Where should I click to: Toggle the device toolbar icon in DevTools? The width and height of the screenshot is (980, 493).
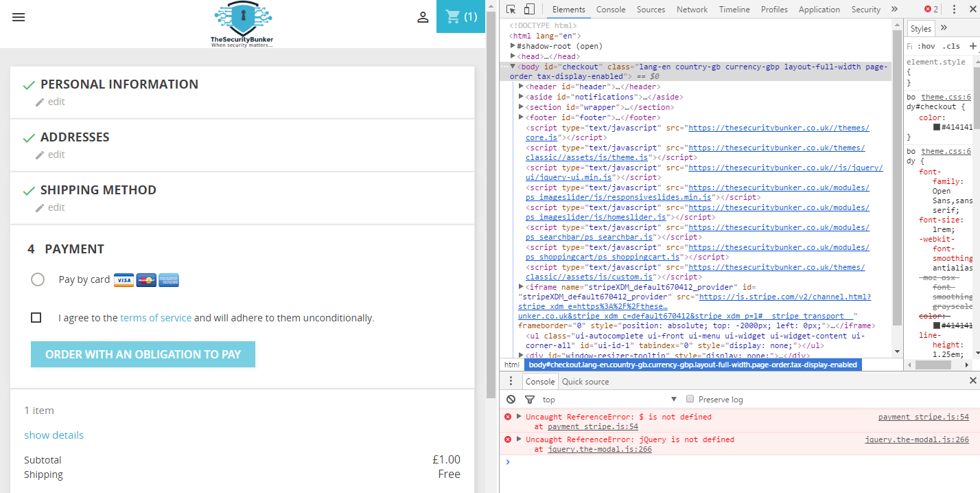pyautogui.click(x=529, y=9)
